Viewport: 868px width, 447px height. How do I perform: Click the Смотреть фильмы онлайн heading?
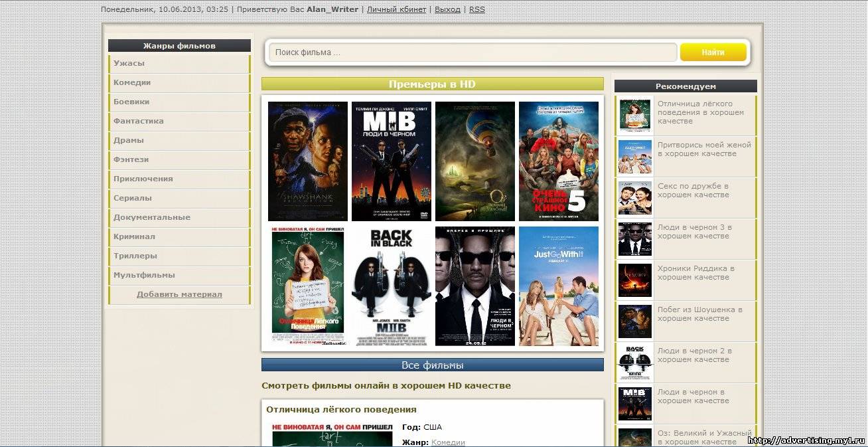click(x=386, y=386)
